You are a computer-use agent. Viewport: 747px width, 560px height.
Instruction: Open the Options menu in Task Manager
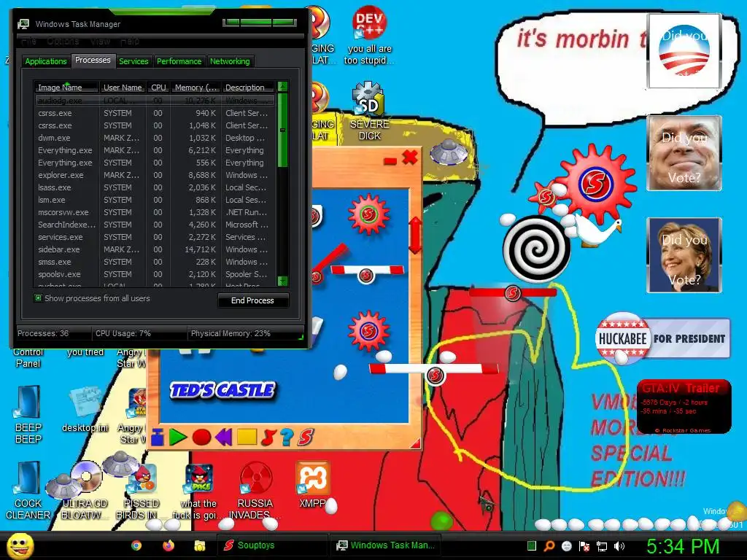point(63,42)
